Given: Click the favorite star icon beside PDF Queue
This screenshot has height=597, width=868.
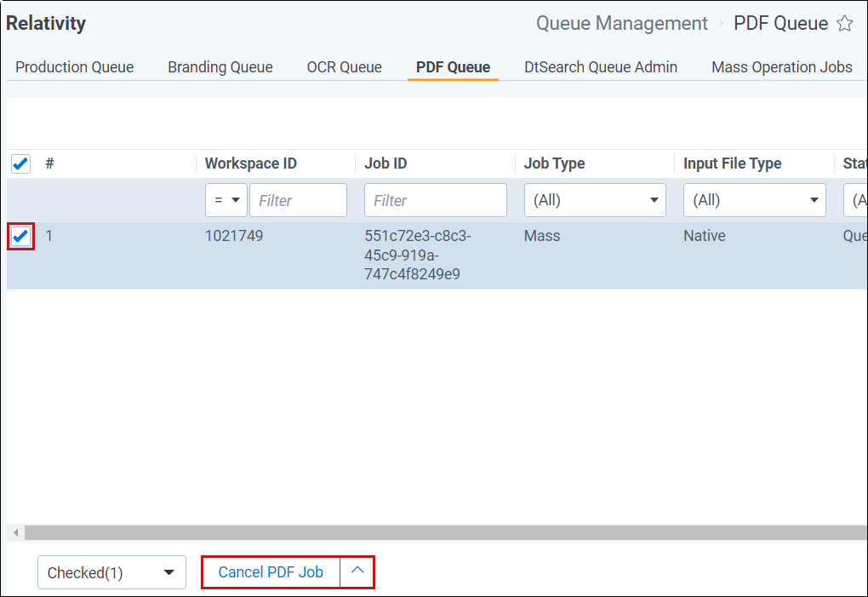Looking at the screenshot, I should point(844,24).
